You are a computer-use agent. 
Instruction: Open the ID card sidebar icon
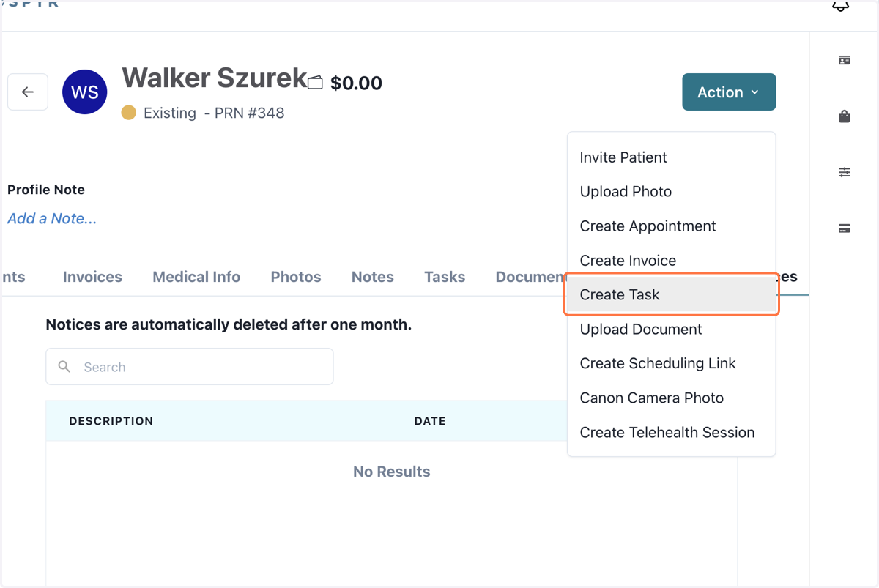point(845,60)
